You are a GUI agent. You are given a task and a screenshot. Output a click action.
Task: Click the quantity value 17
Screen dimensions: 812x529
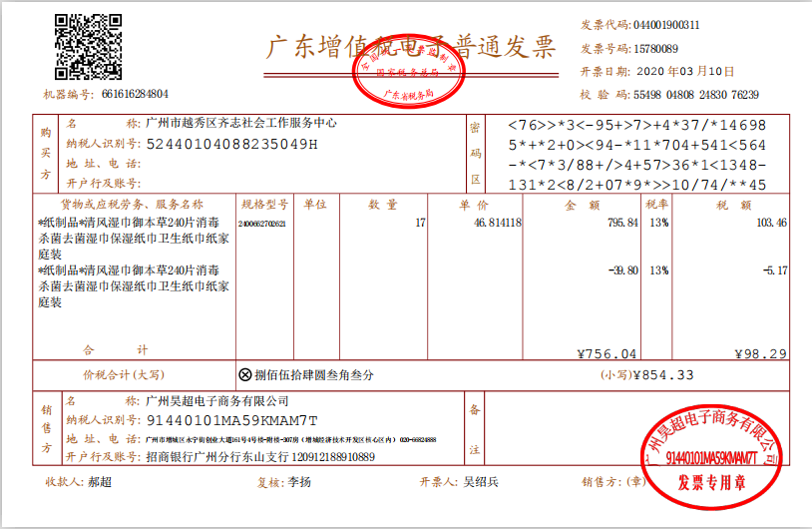tap(420, 223)
